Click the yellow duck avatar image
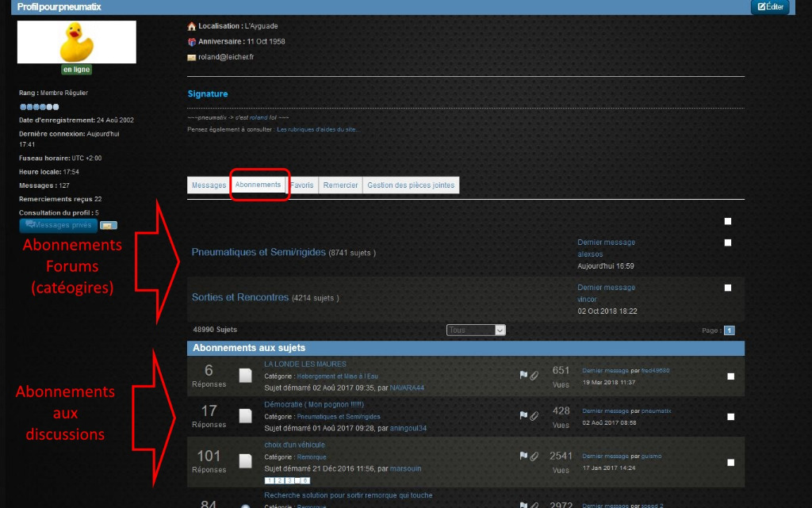The width and height of the screenshot is (812, 508). [x=76, y=42]
